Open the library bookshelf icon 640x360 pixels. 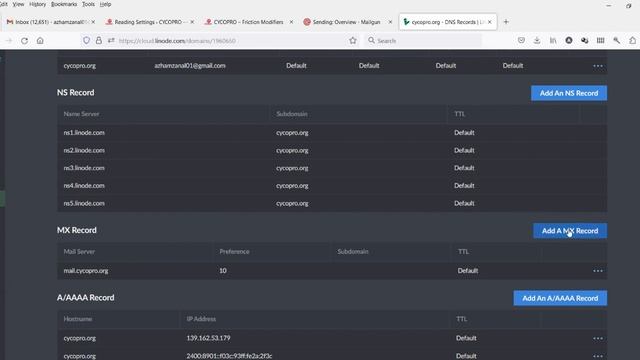(553, 40)
